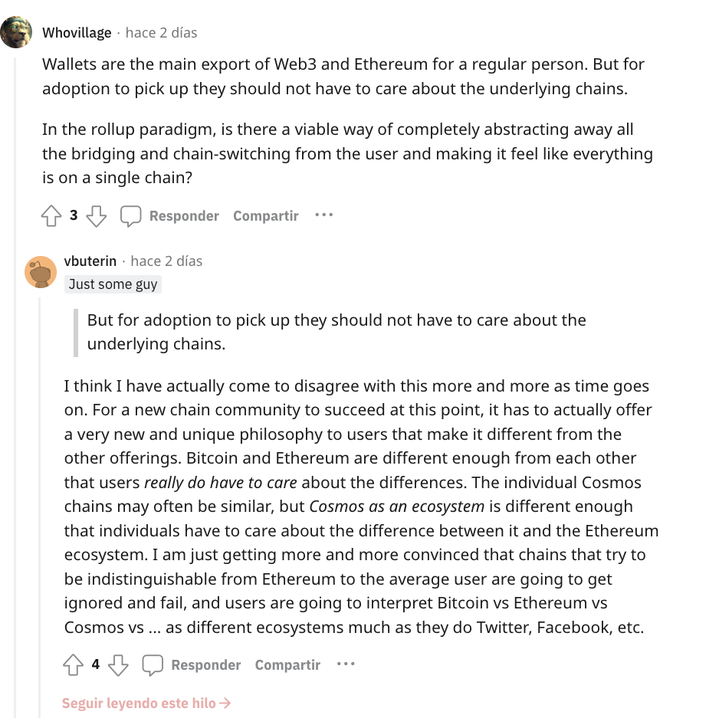Image resolution: width=719 pixels, height=728 pixels.
Task: Click Compartir under Whovillage's comment
Action: [x=266, y=216]
